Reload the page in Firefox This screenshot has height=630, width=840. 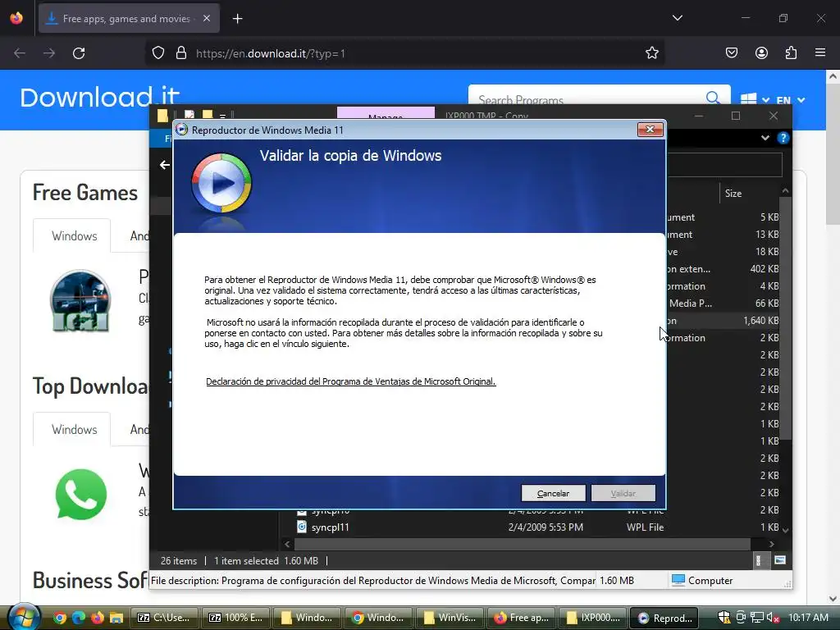tap(79, 53)
